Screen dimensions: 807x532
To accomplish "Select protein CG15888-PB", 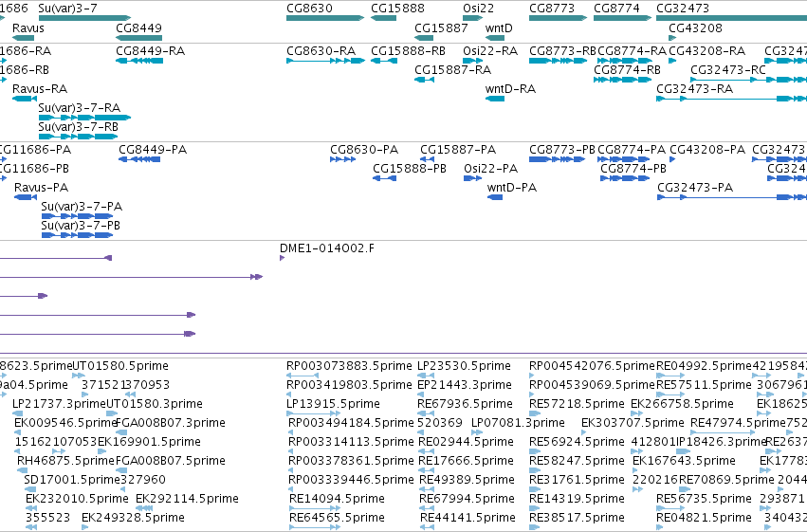I will point(384,178).
